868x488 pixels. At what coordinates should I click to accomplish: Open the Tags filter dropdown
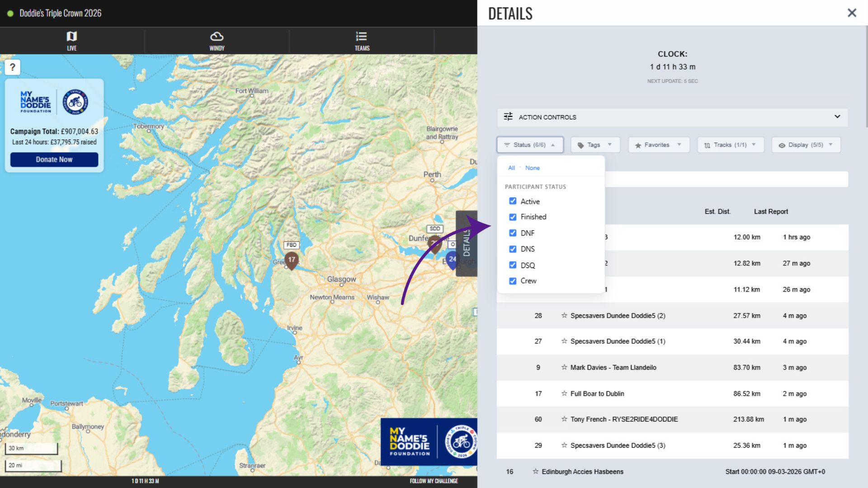pos(595,145)
